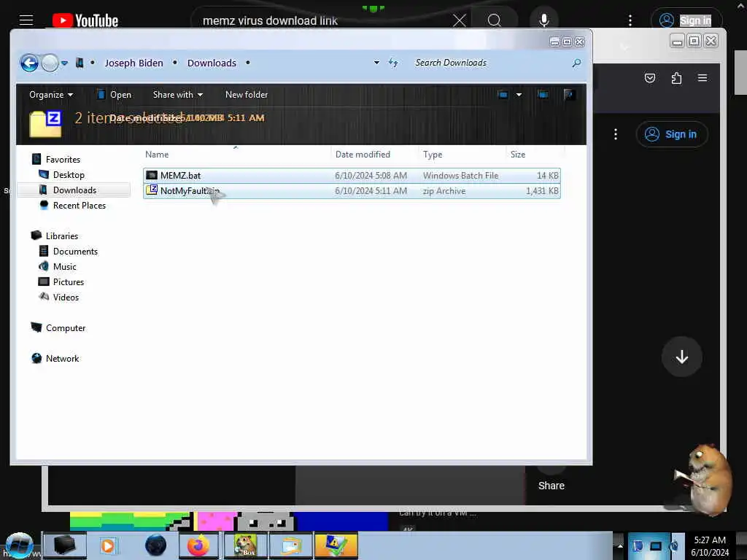This screenshot has width=747, height=560.
Task: Click the lower Sign in button in browser window
Action: pos(672,134)
